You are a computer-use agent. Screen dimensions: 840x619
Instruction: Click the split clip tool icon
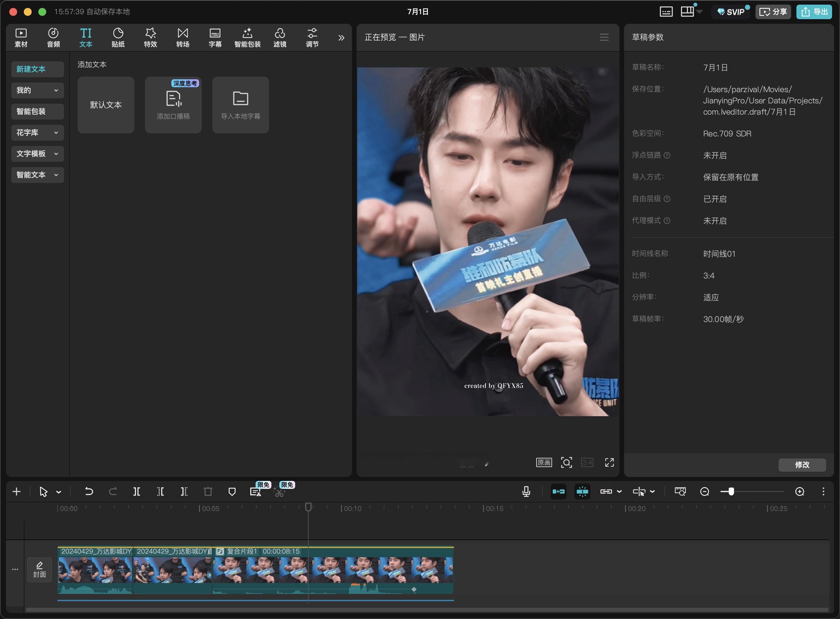(x=137, y=491)
